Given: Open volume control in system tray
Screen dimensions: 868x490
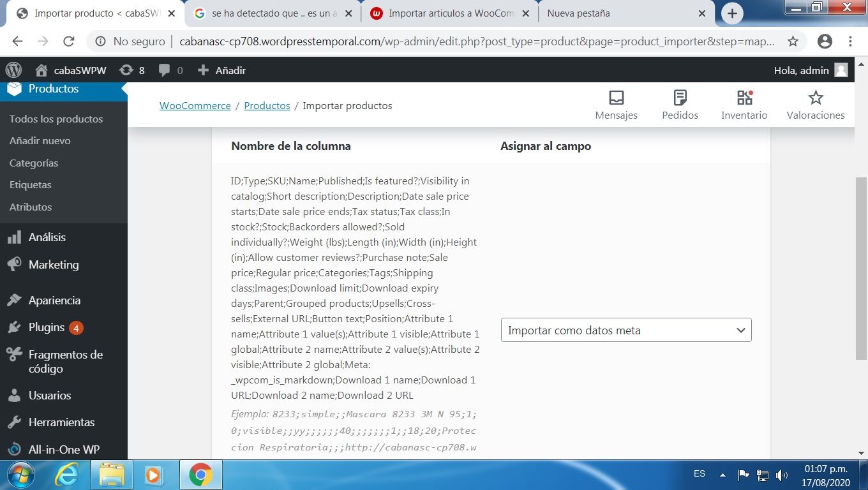Looking at the screenshot, I should click(782, 475).
